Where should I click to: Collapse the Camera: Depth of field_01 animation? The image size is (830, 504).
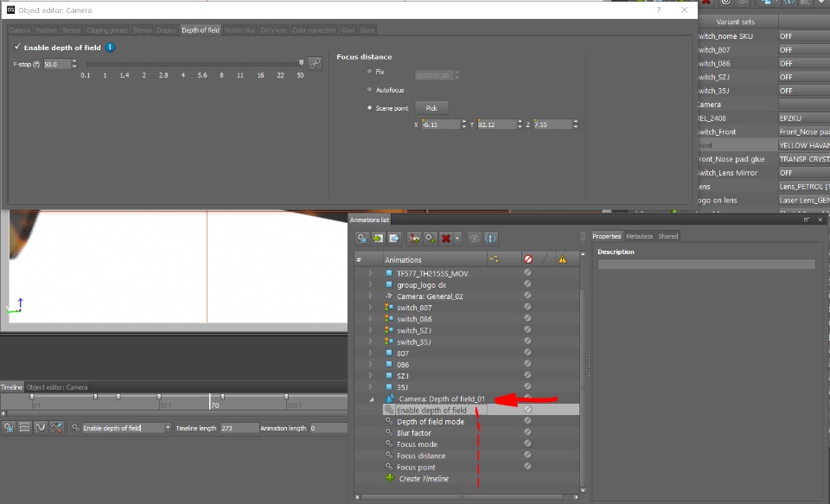pyautogui.click(x=373, y=399)
